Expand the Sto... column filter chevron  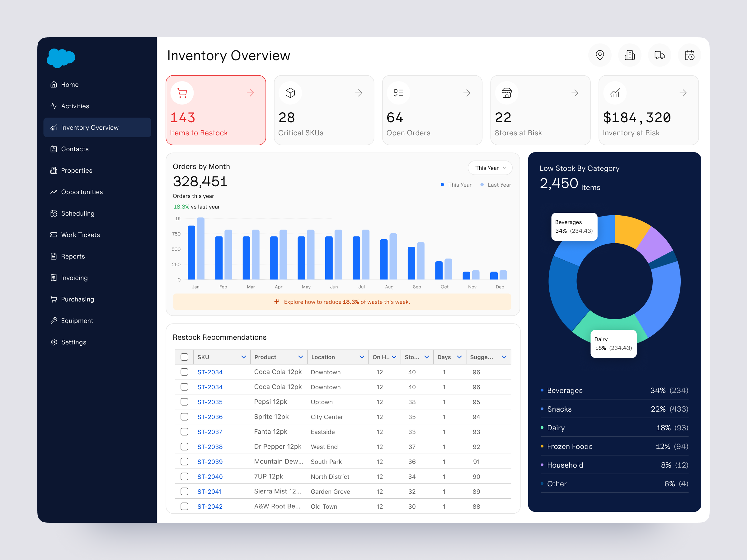click(427, 357)
